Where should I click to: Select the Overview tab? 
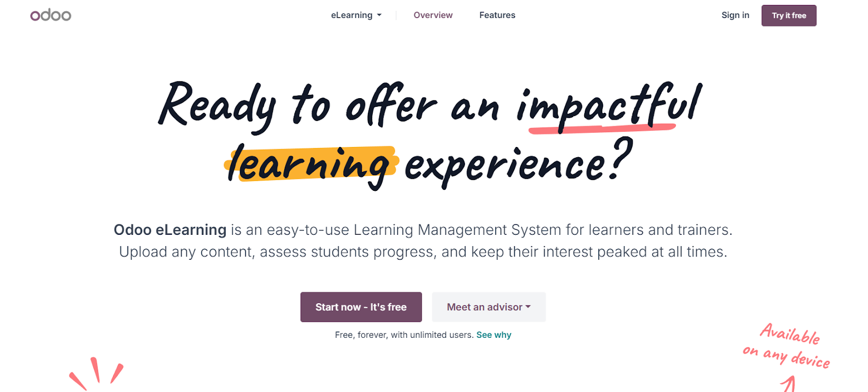[x=433, y=15]
